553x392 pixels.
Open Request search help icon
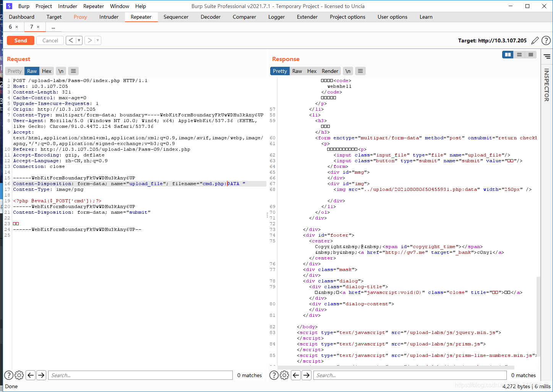(x=9, y=375)
